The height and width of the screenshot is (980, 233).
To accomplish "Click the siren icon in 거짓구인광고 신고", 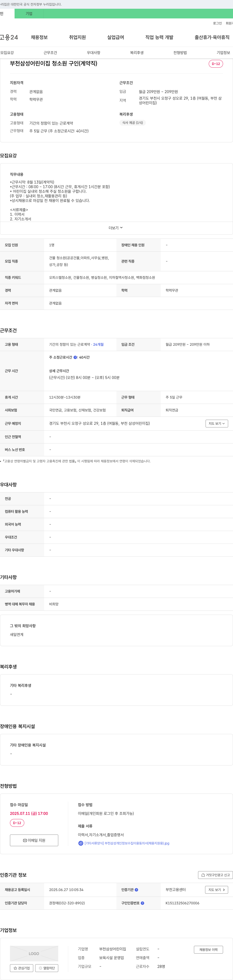I will click(203, 875).
